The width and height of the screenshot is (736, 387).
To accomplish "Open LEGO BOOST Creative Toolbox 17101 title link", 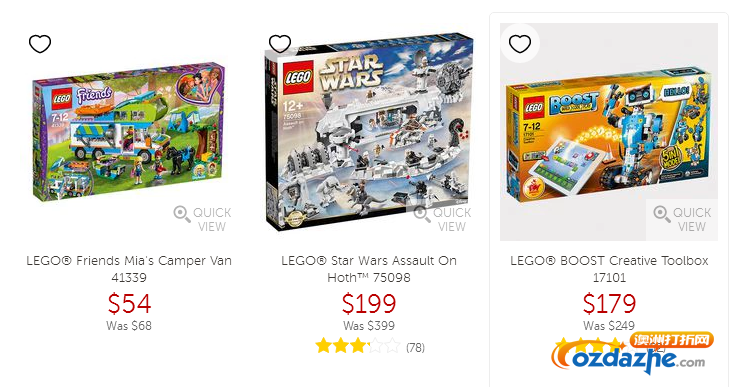I will (609, 269).
